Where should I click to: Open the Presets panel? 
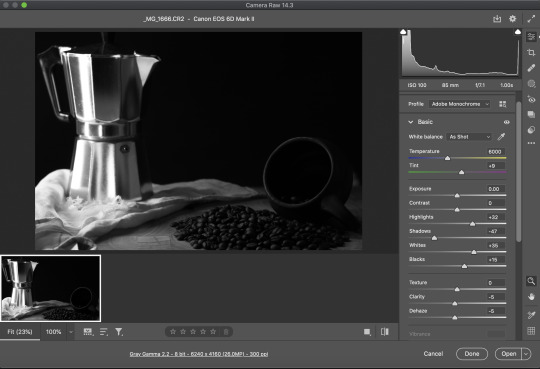[531, 130]
